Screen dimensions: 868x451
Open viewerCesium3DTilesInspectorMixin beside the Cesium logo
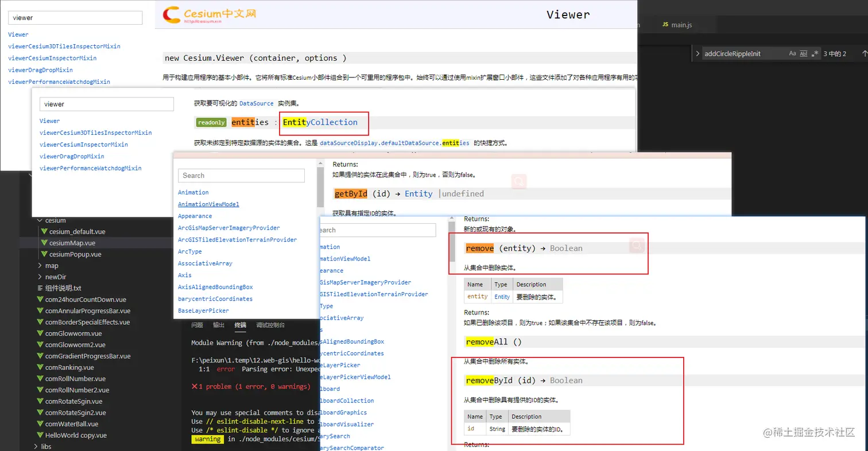(x=64, y=46)
